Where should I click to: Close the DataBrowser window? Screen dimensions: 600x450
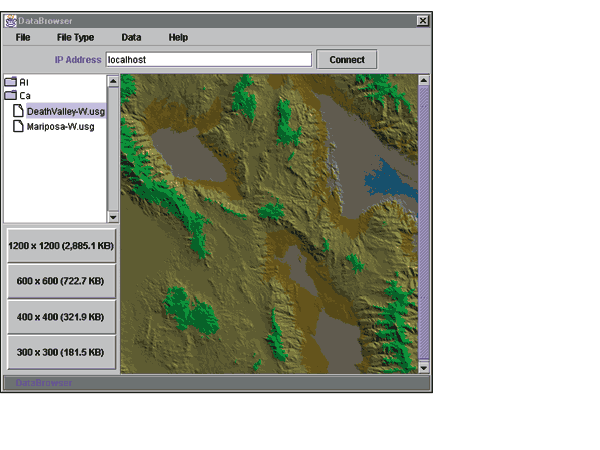[423, 20]
